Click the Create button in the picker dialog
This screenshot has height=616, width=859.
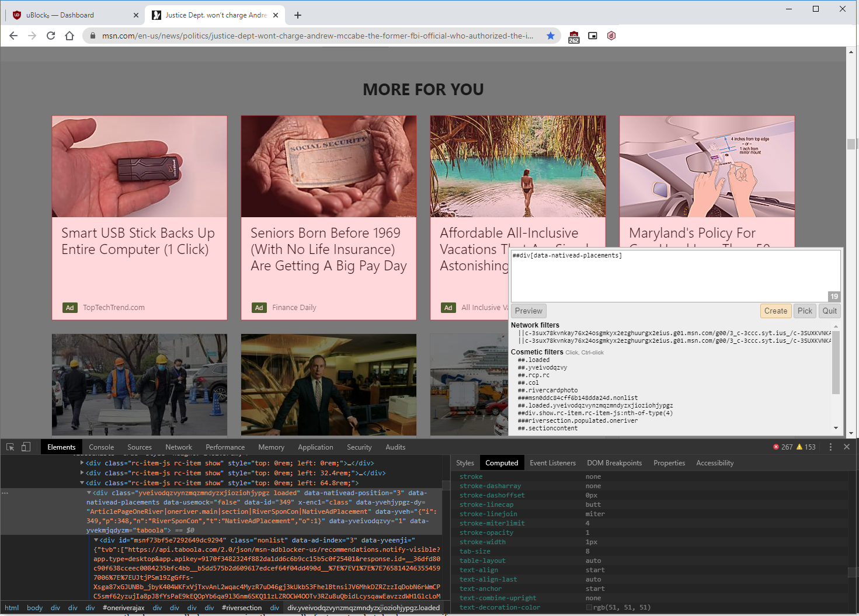click(775, 311)
